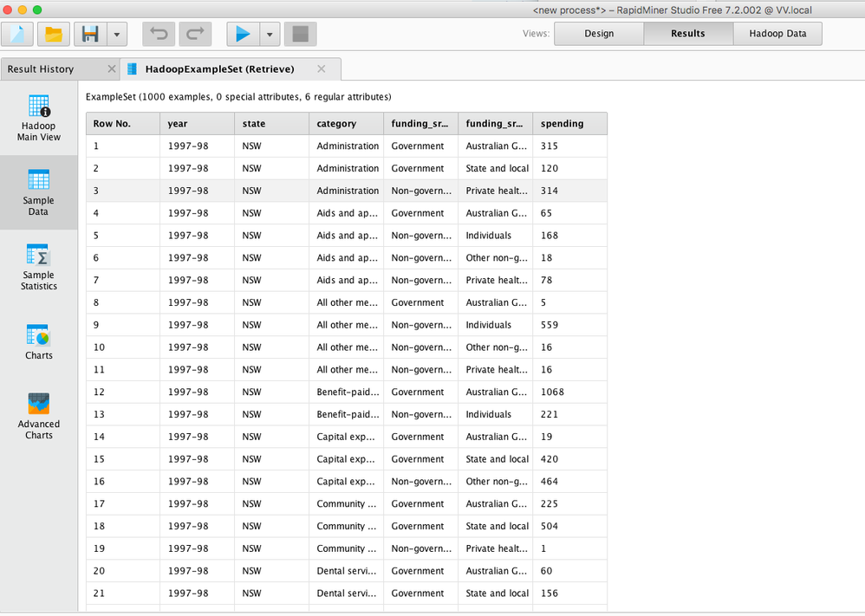
Task: Create a new process with the document icon
Action: pos(17,34)
